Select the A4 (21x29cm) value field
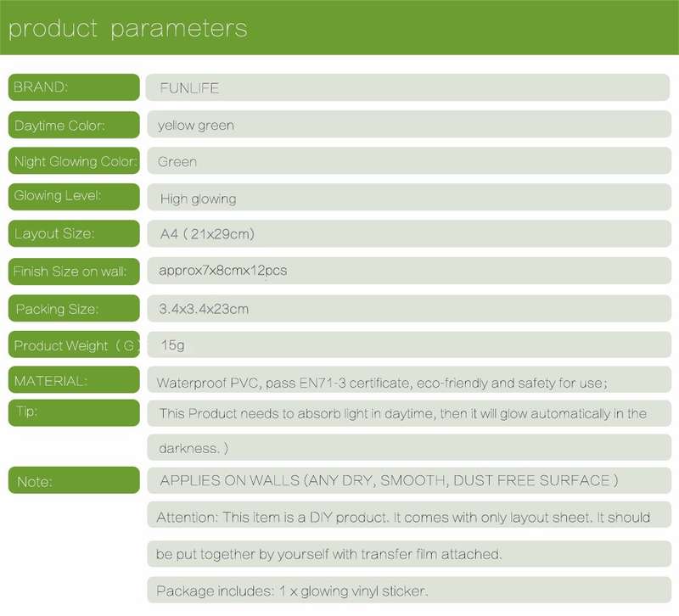The image size is (679, 616). click(x=409, y=234)
